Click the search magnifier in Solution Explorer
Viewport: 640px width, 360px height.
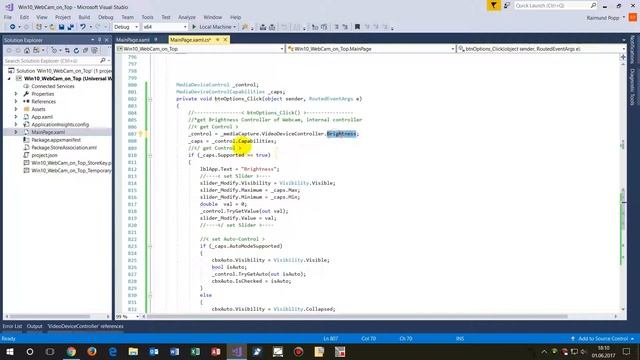tap(102, 60)
